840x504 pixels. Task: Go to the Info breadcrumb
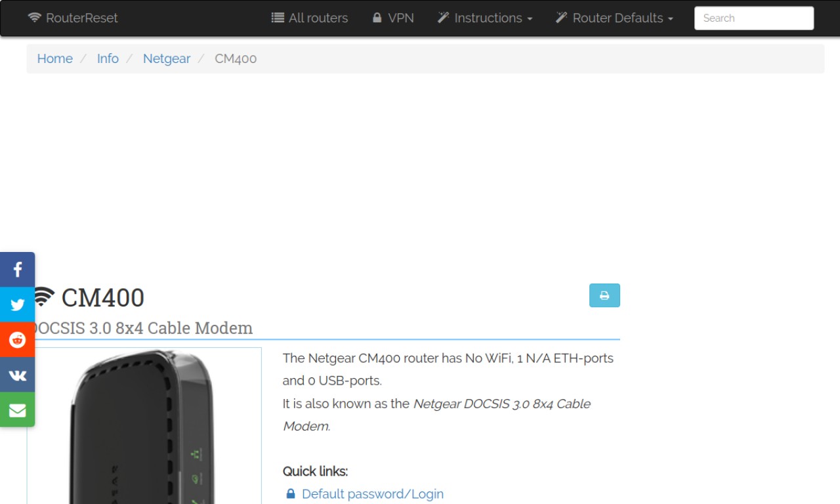click(108, 58)
